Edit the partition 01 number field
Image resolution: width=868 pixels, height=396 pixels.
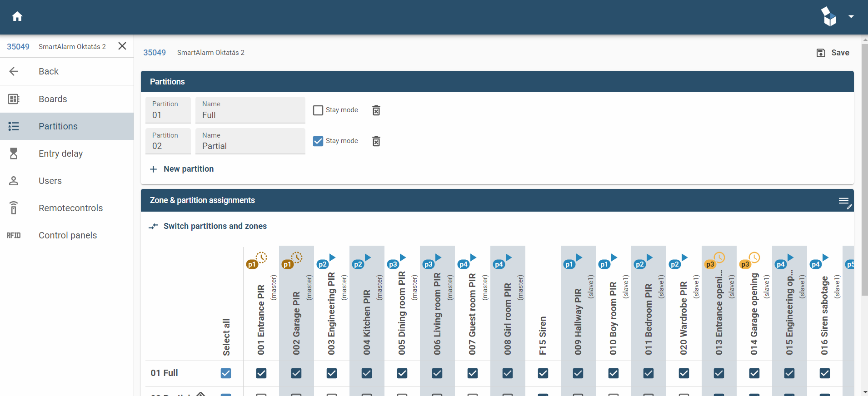(x=168, y=110)
